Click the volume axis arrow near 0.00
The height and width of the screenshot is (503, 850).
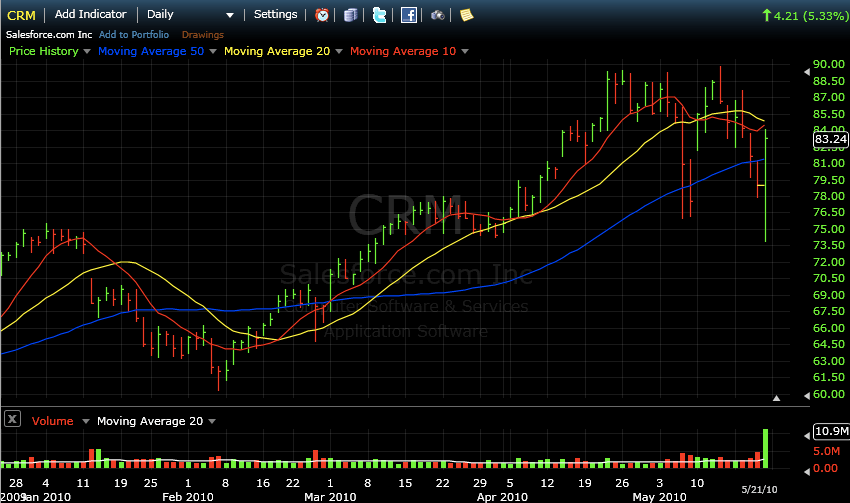point(807,472)
